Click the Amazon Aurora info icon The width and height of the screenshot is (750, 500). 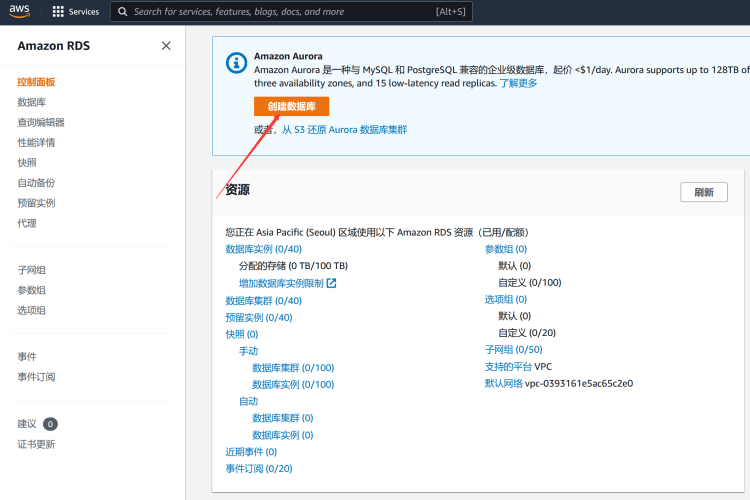(236, 62)
